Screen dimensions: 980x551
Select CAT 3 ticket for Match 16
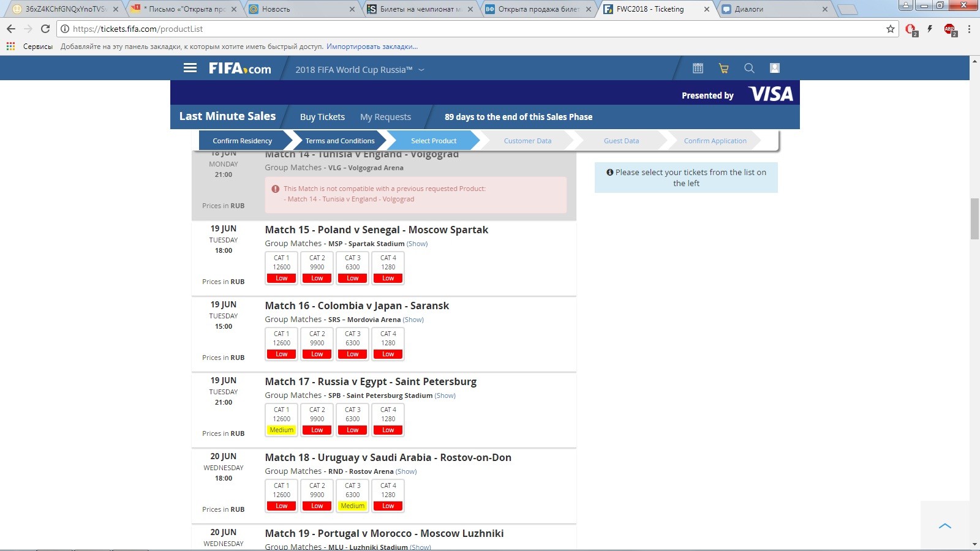(x=353, y=344)
